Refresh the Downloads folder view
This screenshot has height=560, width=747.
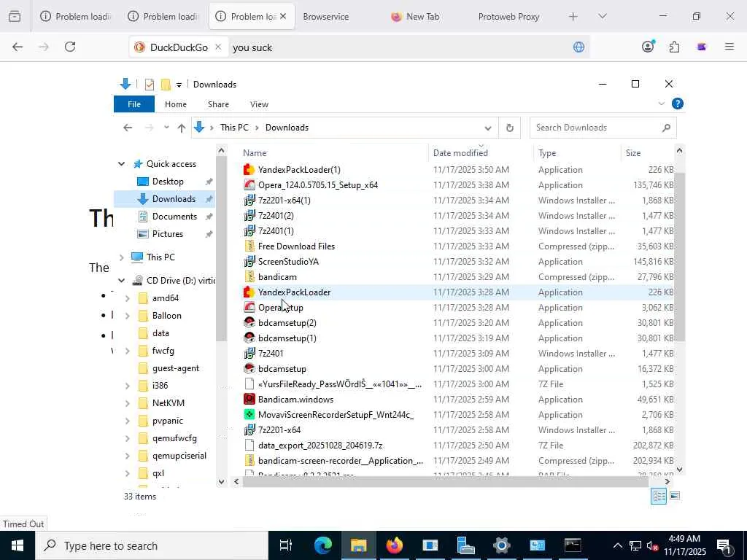pos(509,128)
